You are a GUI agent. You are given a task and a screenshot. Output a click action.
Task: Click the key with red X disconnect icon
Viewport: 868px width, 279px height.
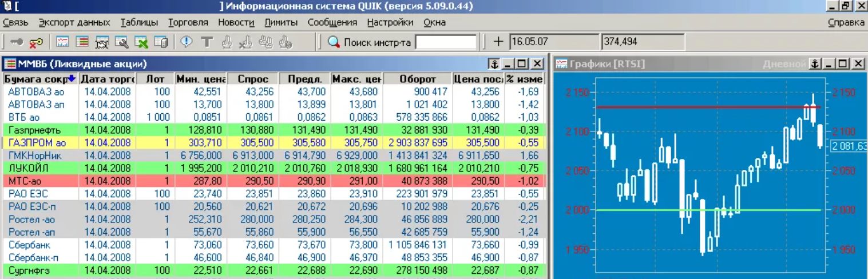(35, 42)
